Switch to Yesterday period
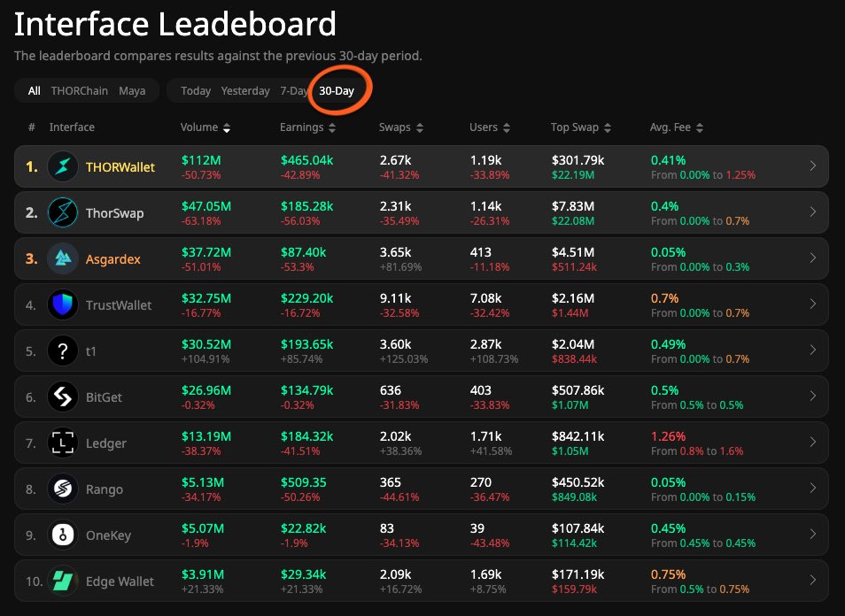This screenshot has width=845, height=616. coord(245,91)
